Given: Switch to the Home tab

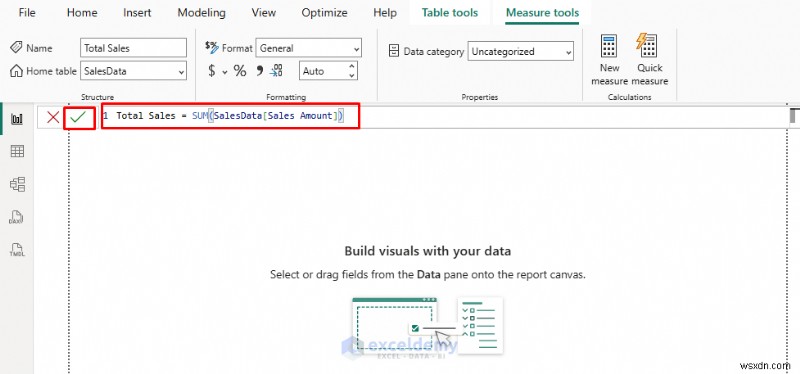Looking at the screenshot, I should (x=82, y=13).
